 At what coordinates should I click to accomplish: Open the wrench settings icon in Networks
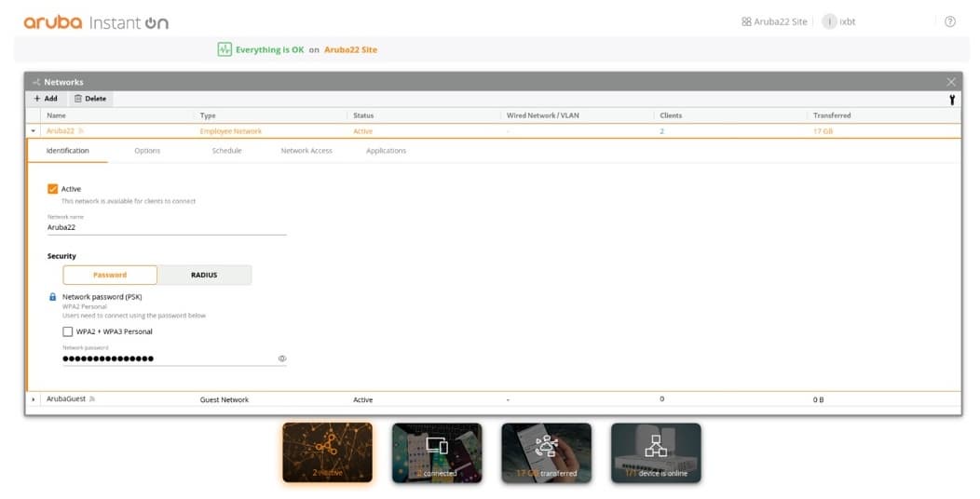(952, 100)
